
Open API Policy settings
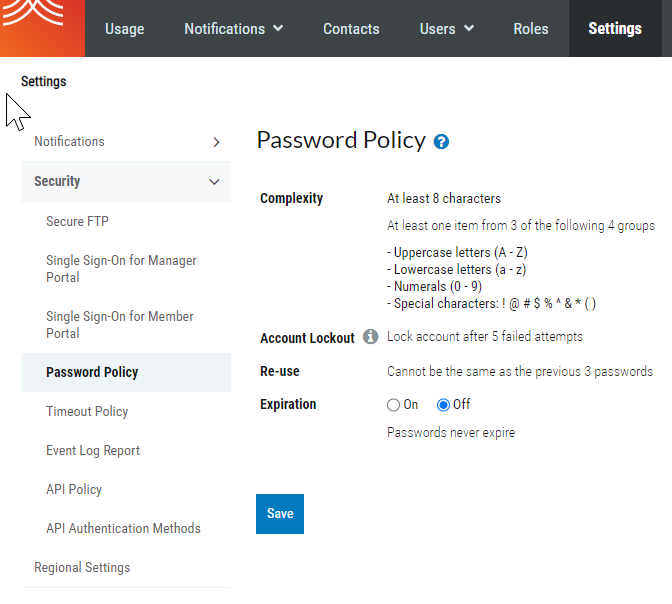click(74, 490)
